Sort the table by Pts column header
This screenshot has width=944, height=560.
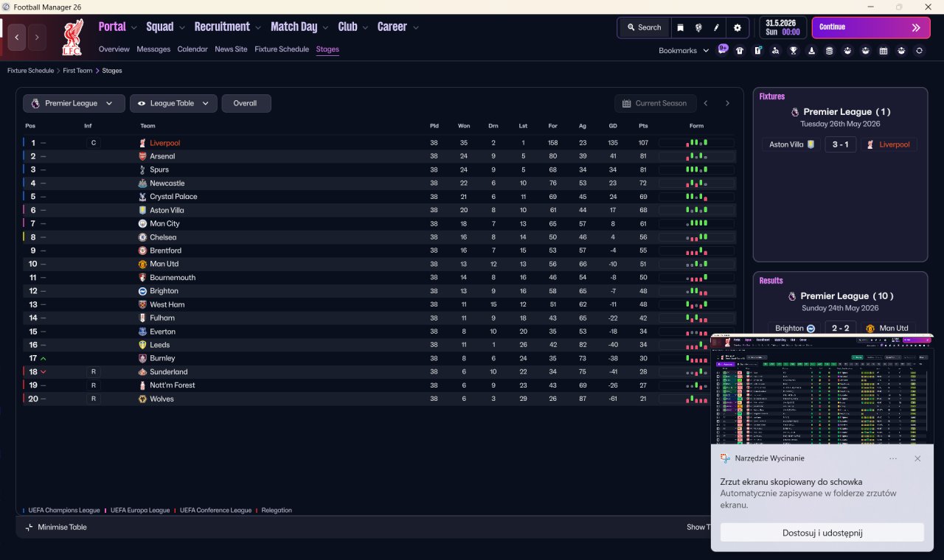coord(643,126)
